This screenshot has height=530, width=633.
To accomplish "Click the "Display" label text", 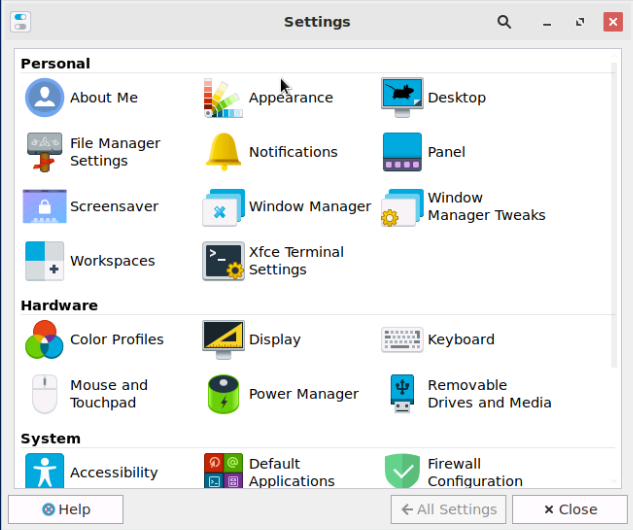I will (x=275, y=340).
